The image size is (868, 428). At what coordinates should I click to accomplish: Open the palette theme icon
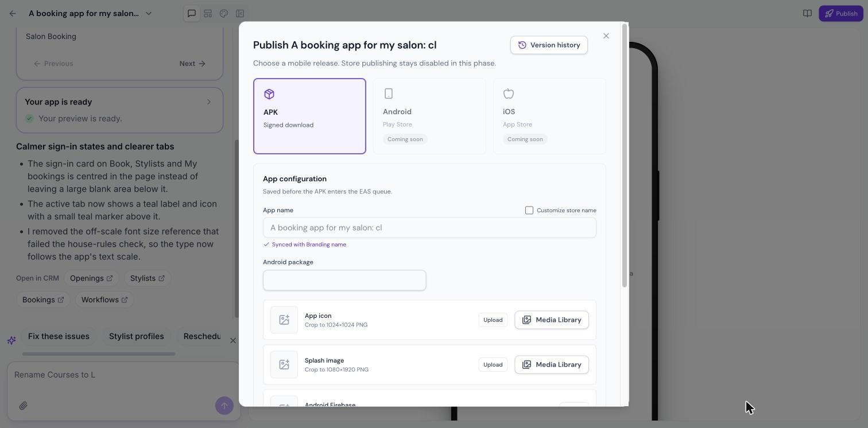(224, 13)
